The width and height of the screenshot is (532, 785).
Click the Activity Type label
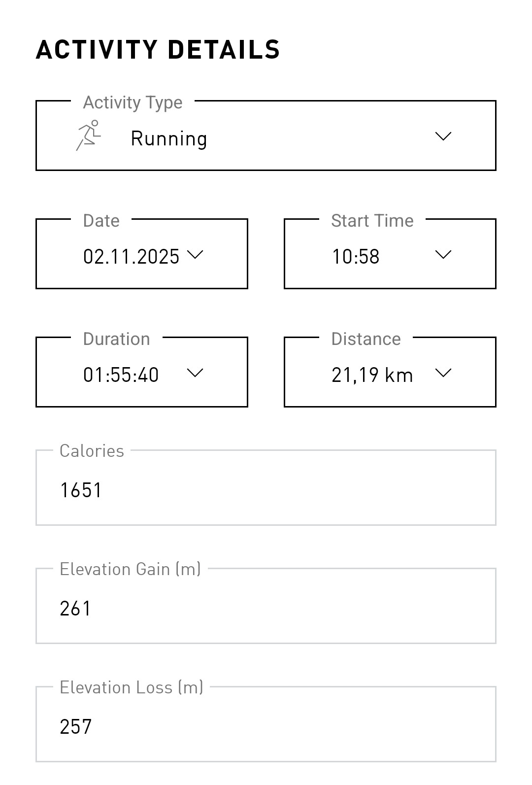(133, 102)
